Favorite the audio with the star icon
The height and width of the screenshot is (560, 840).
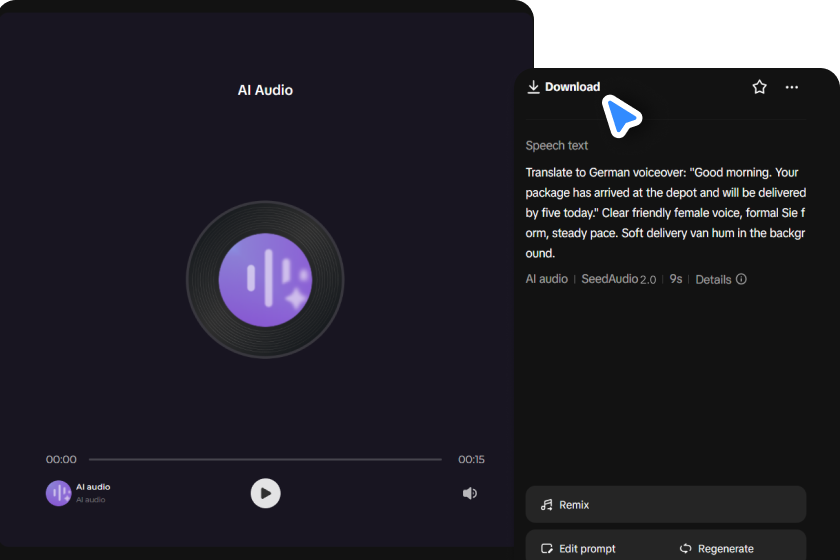759,87
